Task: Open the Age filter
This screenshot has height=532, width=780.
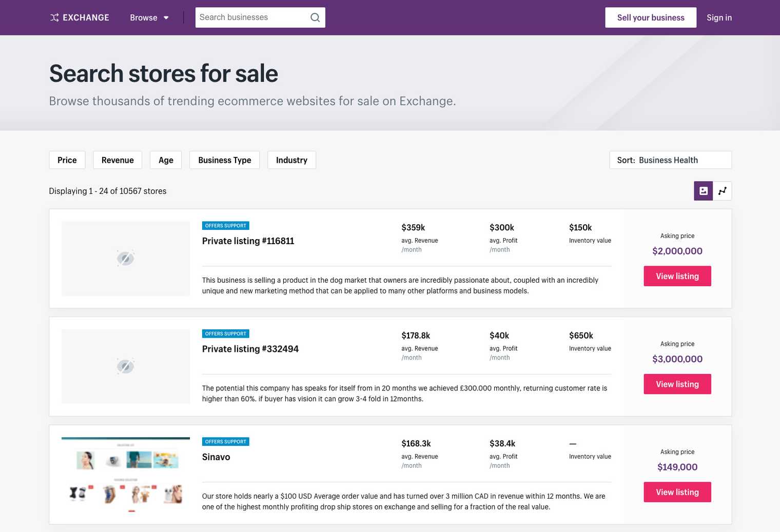Action: coord(165,160)
